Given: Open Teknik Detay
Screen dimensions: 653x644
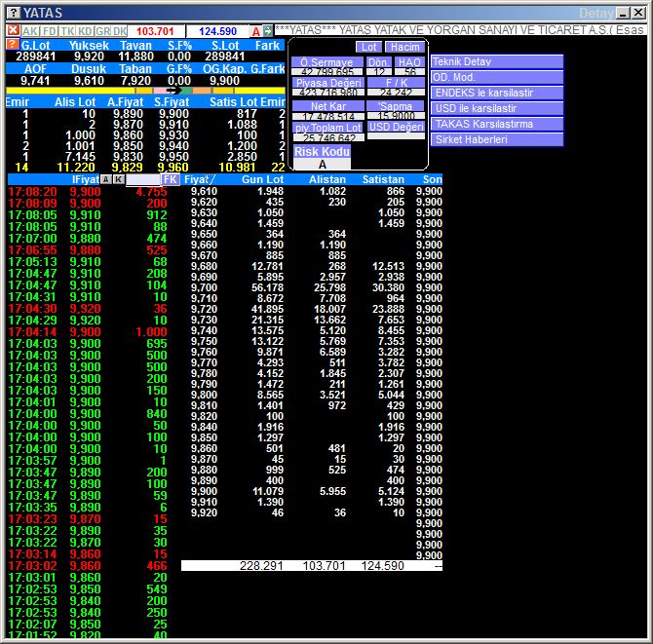Looking at the screenshot, I should click(x=497, y=61).
